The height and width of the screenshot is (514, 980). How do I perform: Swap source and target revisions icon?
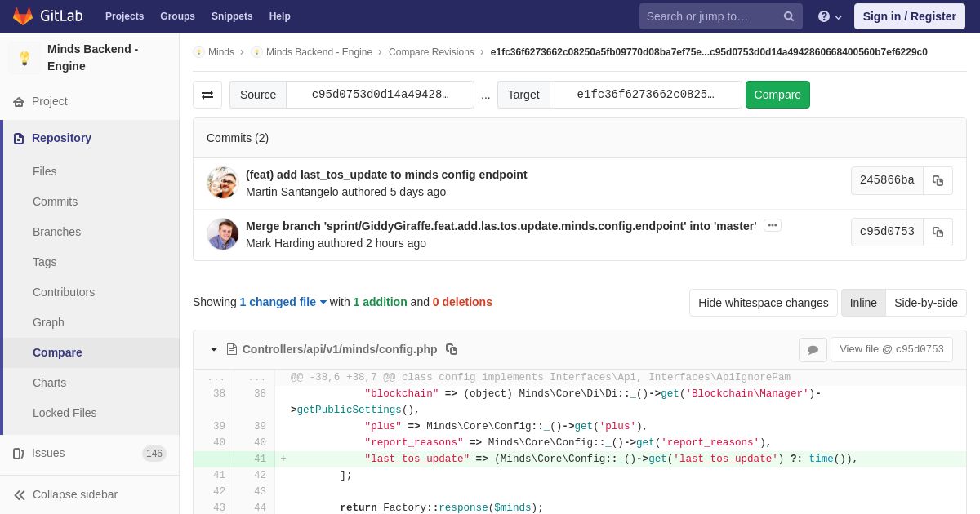[207, 95]
